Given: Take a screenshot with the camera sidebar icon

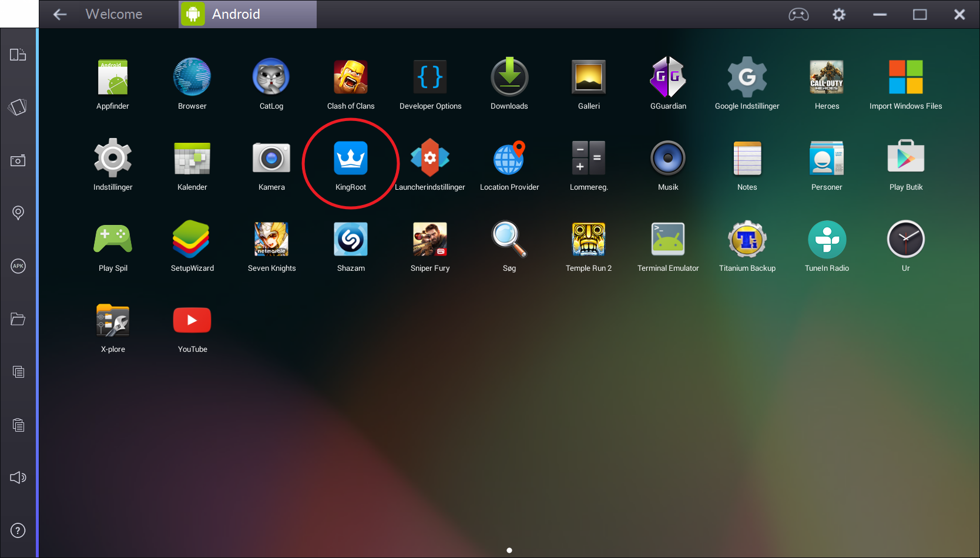Looking at the screenshot, I should 18,160.
